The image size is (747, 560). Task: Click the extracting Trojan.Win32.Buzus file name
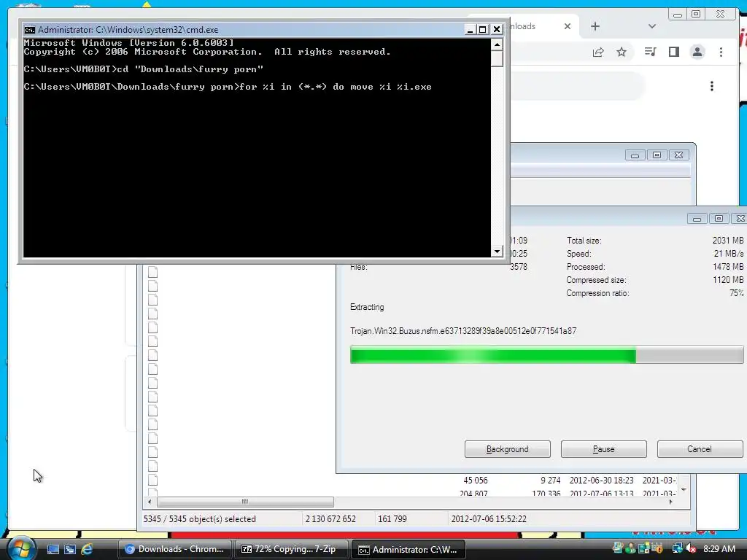pos(463,331)
